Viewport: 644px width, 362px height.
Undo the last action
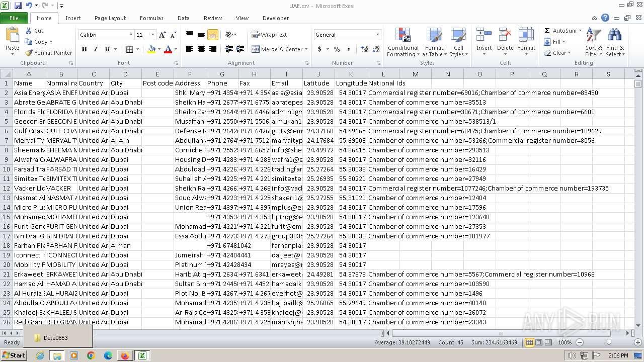[x=29, y=6]
